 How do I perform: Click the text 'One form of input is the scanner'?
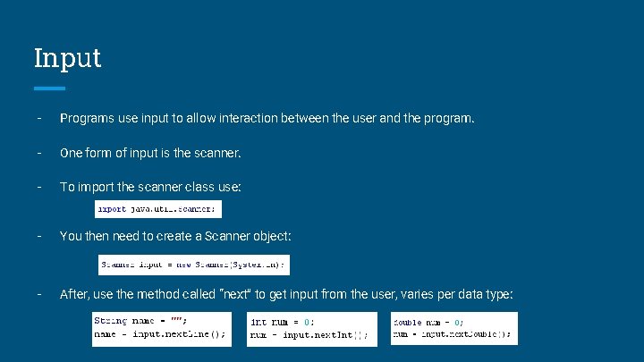tap(150, 153)
